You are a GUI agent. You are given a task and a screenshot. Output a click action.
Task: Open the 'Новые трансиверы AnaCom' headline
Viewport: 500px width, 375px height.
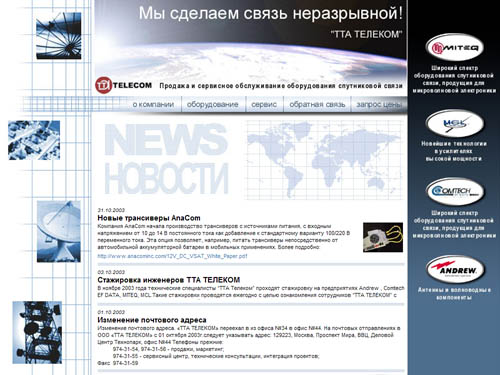coord(149,218)
